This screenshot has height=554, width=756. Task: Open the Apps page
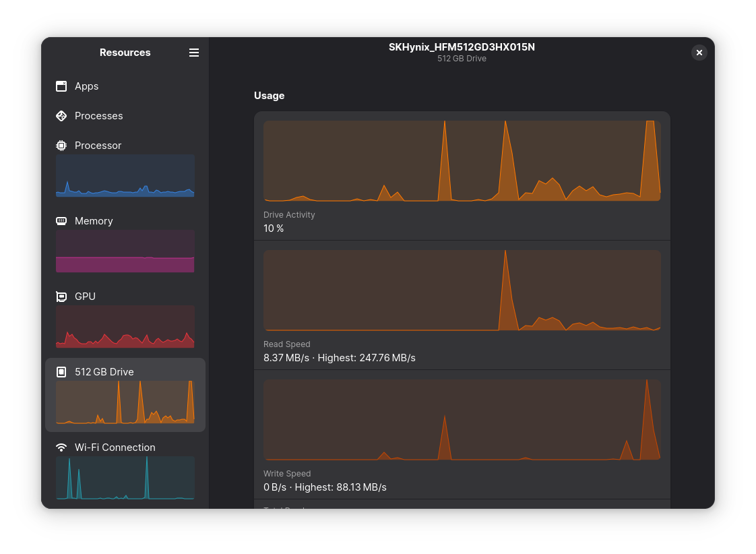pyautogui.click(x=87, y=86)
